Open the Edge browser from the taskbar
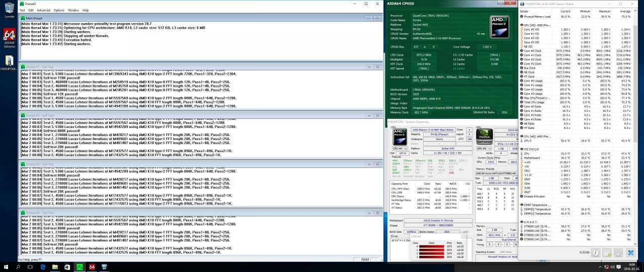Viewport: 644px width, 272px height. click(43, 267)
